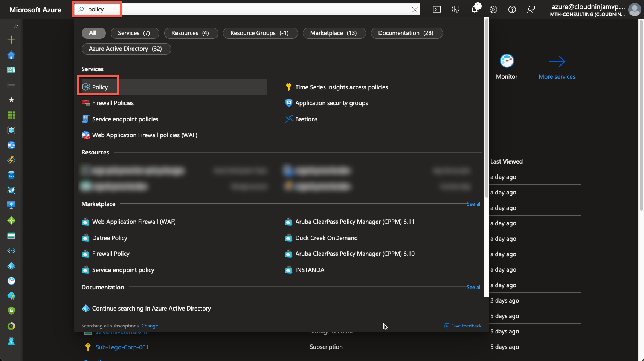Open portal settings gear
Screen dimensions: 644x361
tap(493, 9)
